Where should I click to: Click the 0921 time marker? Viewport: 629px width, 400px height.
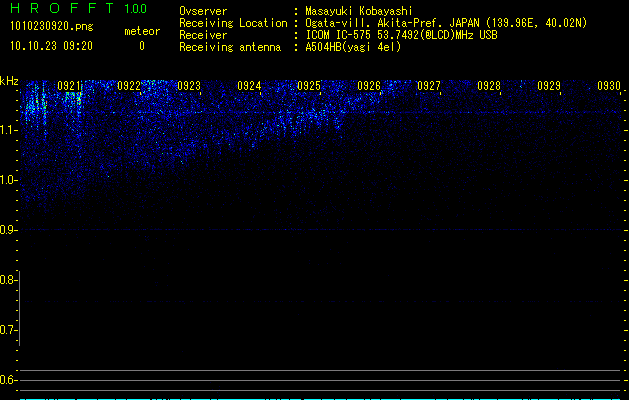coord(69,86)
